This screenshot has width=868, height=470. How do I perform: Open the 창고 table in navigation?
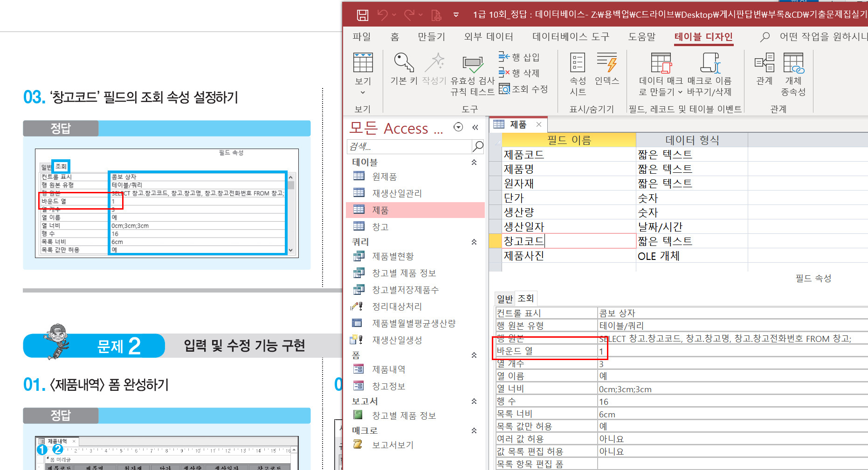tap(380, 227)
